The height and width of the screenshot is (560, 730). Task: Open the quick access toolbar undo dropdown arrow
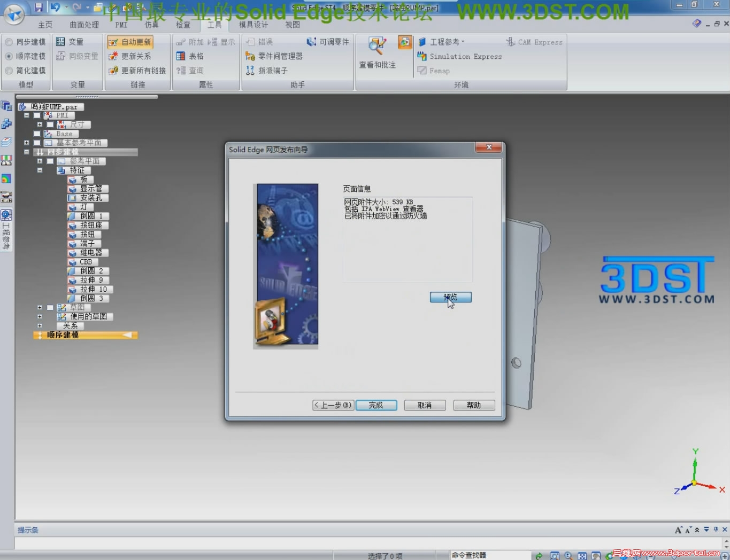66,7
